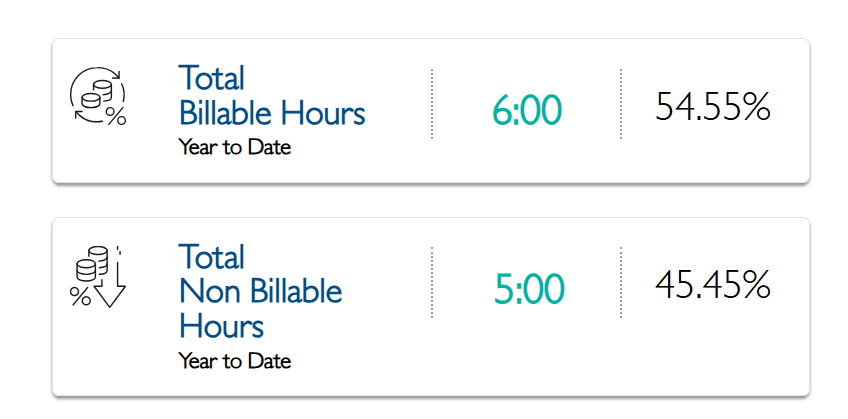This screenshot has height=419, width=848.
Task: Click the dotted divider left of 5:00
Action: click(432, 282)
